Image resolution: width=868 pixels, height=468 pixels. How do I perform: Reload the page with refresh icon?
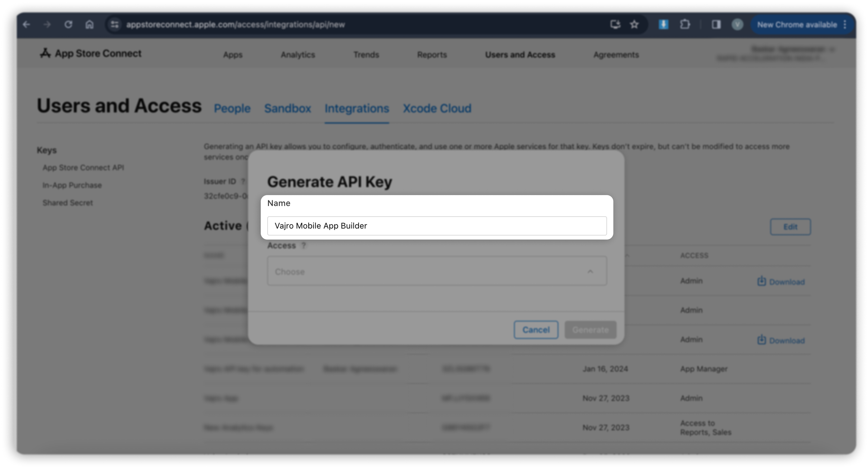(68, 25)
